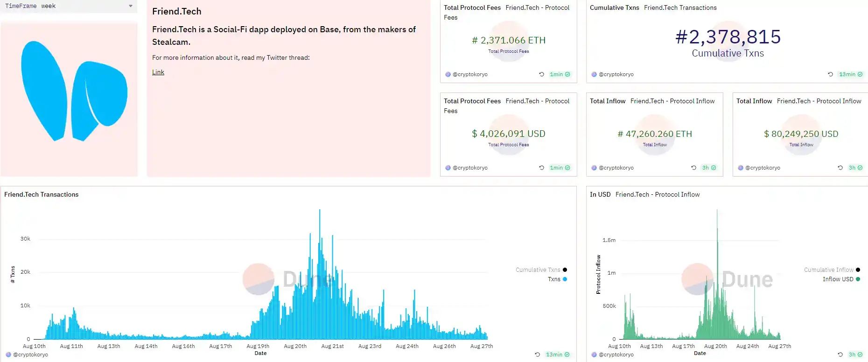This screenshot has height=362, width=868.
Task: Click the blue Txns legend color dot
Action: [x=565, y=279]
